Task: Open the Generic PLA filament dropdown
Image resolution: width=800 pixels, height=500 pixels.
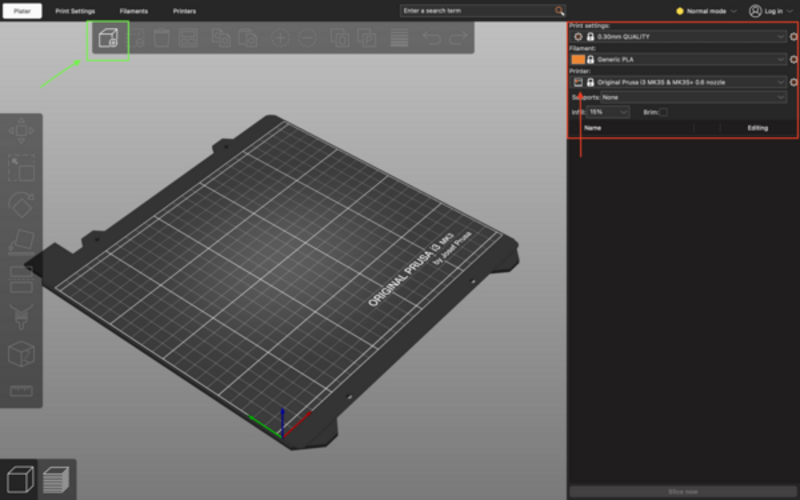Action: pos(679,59)
